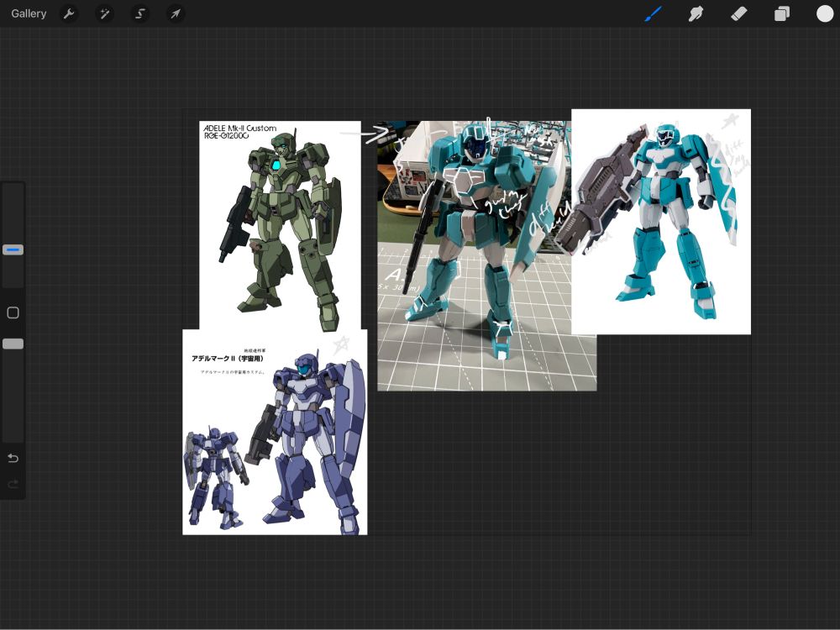Tap the green ADELE Mk-II Custom reference image

(x=280, y=225)
